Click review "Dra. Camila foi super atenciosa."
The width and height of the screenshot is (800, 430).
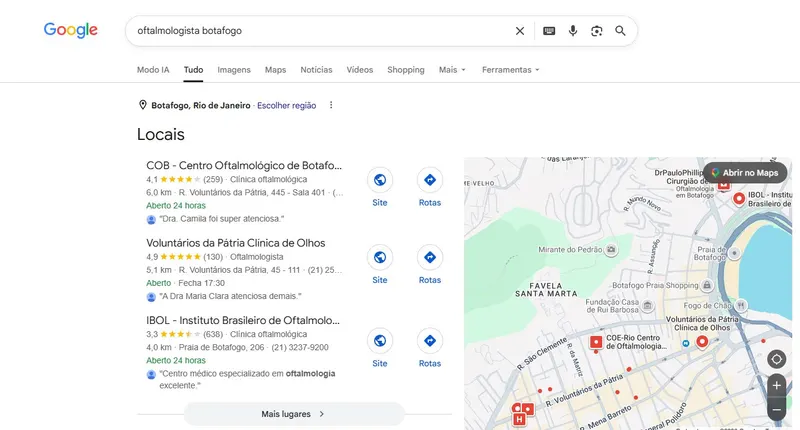pyautogui.click(x=221, y=219)
